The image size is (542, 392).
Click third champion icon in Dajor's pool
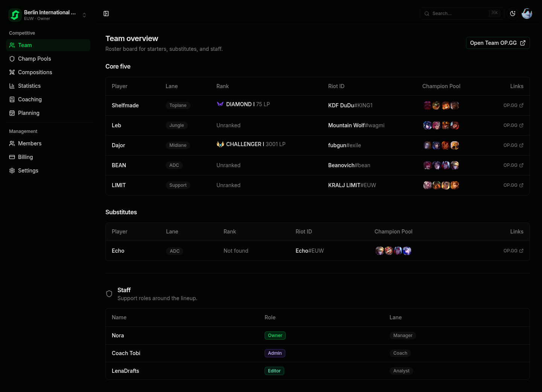coord(446,145)
